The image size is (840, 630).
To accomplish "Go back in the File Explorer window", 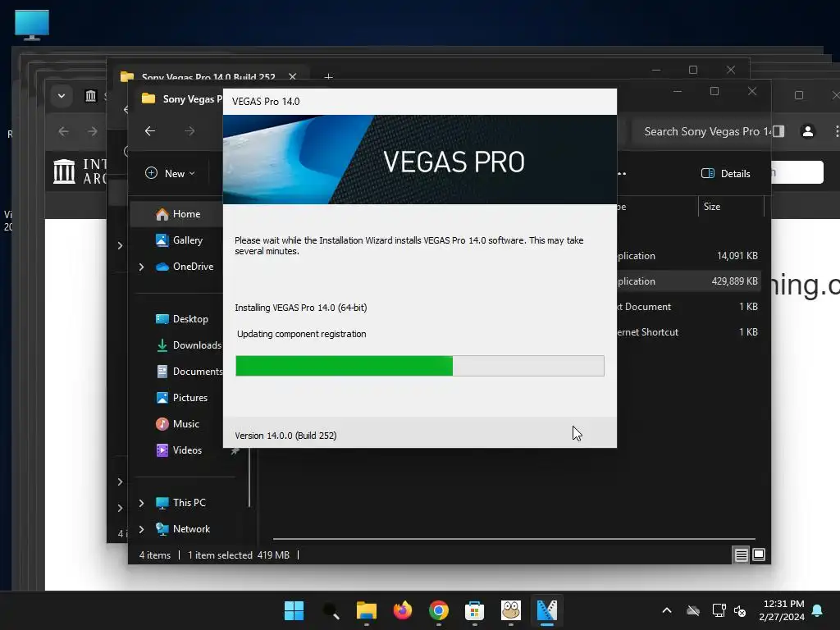I will 150,130.
